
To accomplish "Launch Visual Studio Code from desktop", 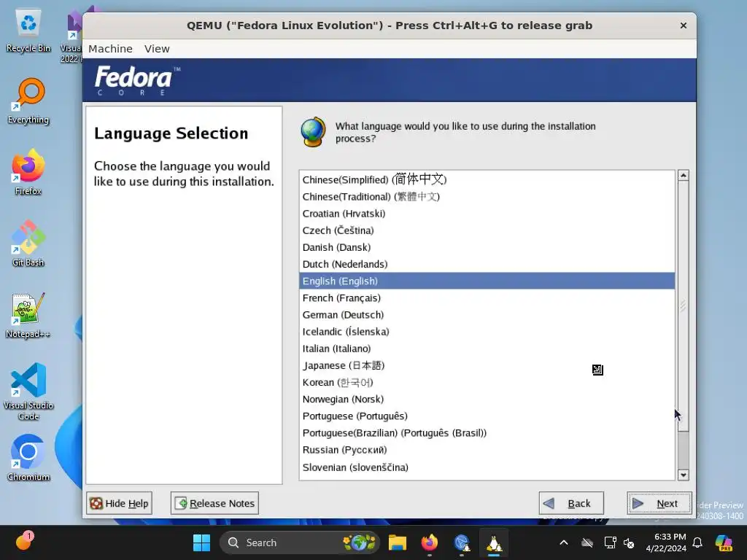I will point(28,392).
